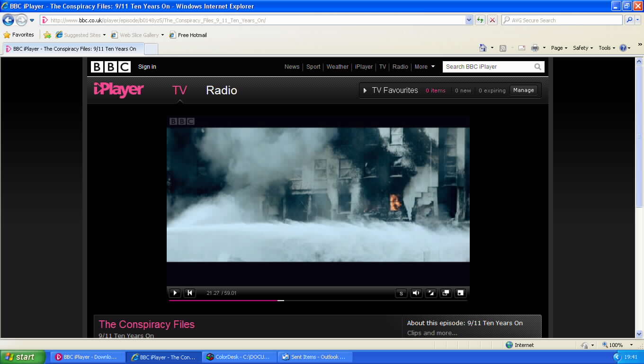Open the Tools menu
This screenshot has width=644, height=364.
(x=607, y=48)
